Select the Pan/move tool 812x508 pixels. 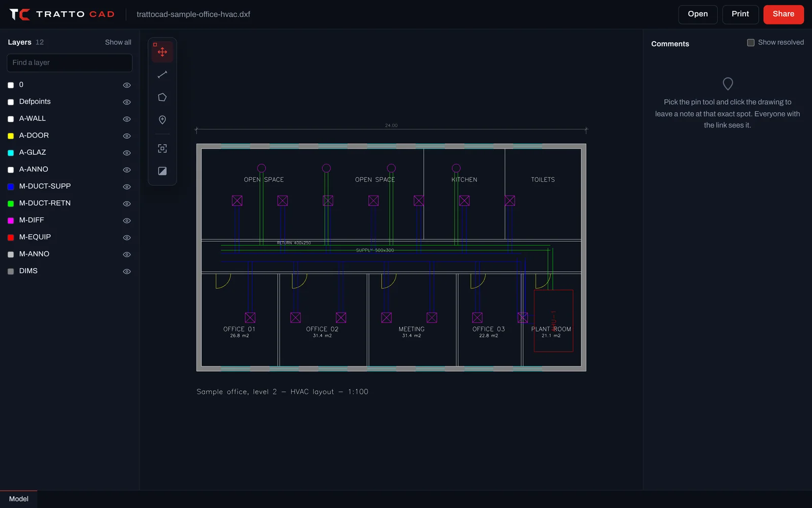click(x=162, y=52)
